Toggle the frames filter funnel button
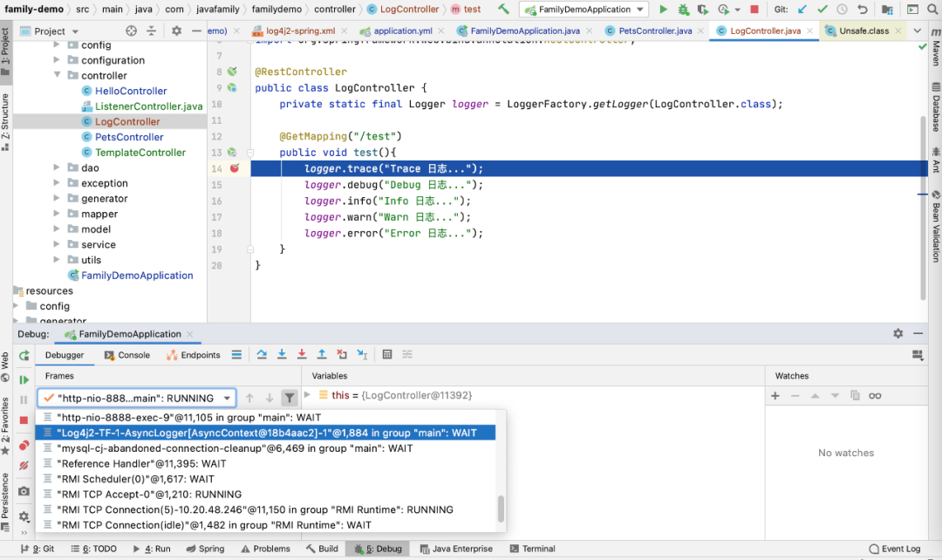This screenshot has width=942, height=560. [x=290, y=398]
